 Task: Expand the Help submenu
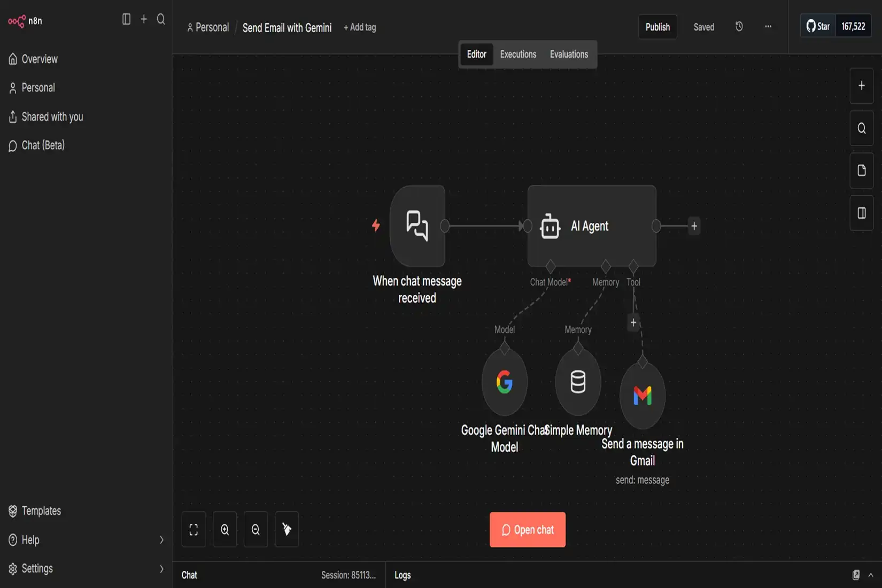pos(161,540)
